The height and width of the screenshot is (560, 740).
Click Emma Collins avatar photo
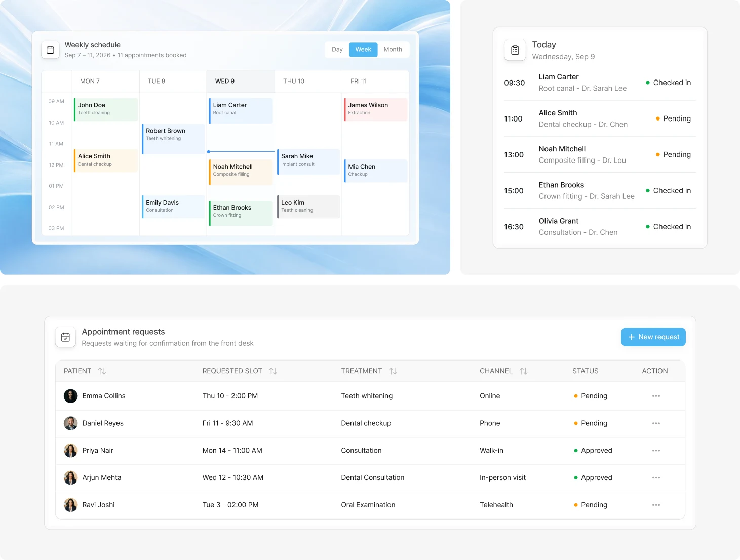coord(70,396)
